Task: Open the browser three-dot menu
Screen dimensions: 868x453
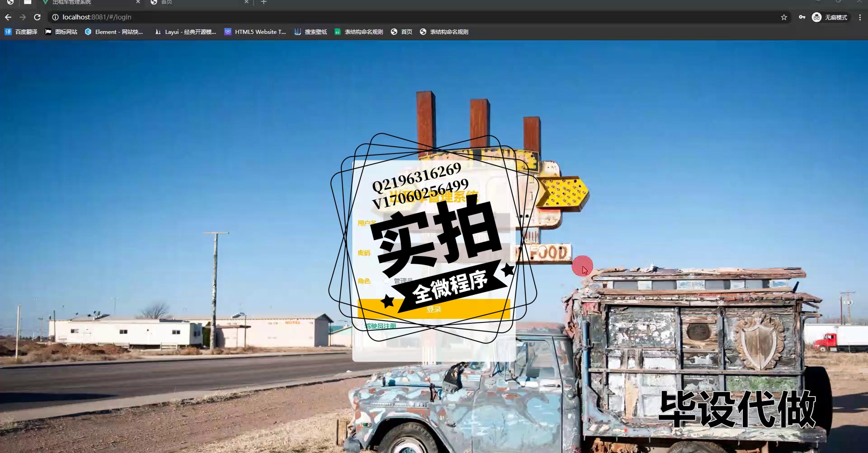Action: tap(860, 17)
